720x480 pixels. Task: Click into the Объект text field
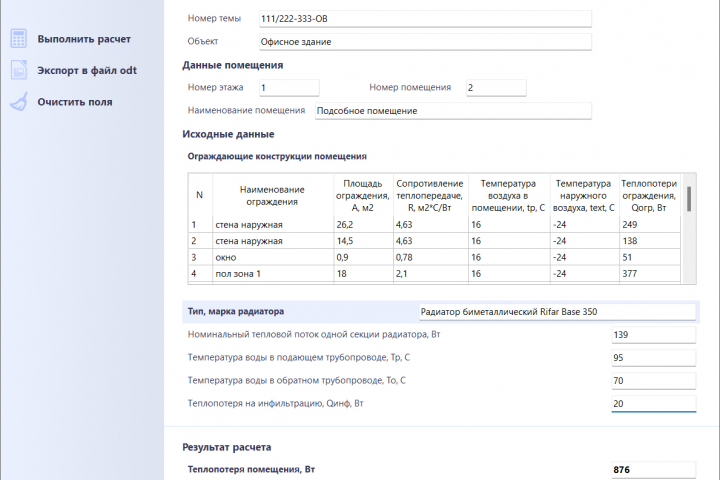(425, 42)
